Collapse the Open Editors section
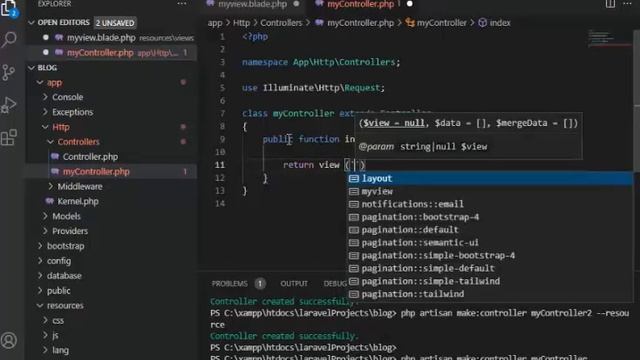Screen dimensions: 640x360 pos(31,23)
